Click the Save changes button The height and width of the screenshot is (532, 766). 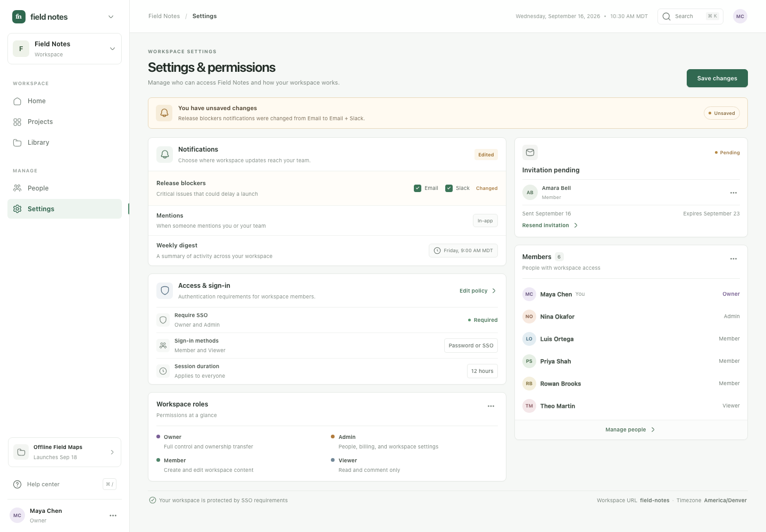[717, 78]
